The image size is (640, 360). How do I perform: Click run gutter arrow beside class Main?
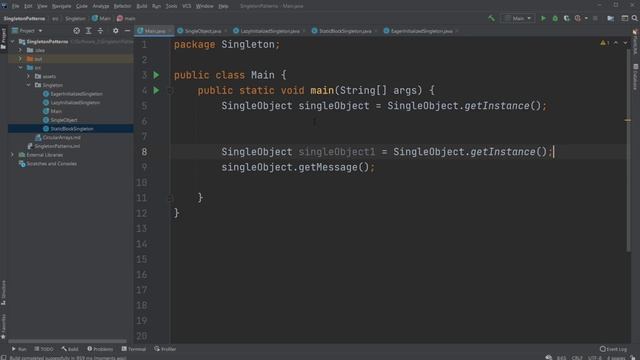tap(156, 75)
